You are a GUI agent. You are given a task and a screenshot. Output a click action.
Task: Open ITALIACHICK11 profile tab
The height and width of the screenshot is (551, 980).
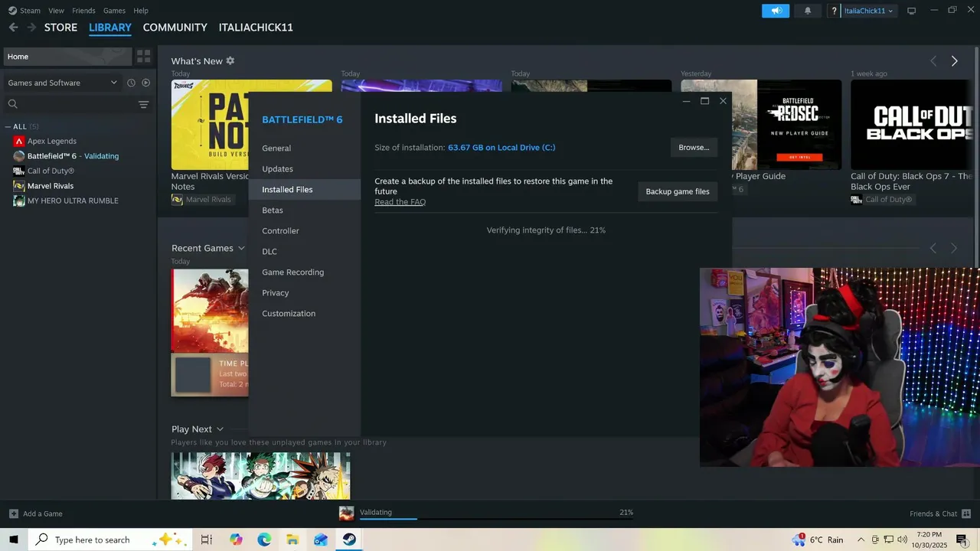pos(256,28)
